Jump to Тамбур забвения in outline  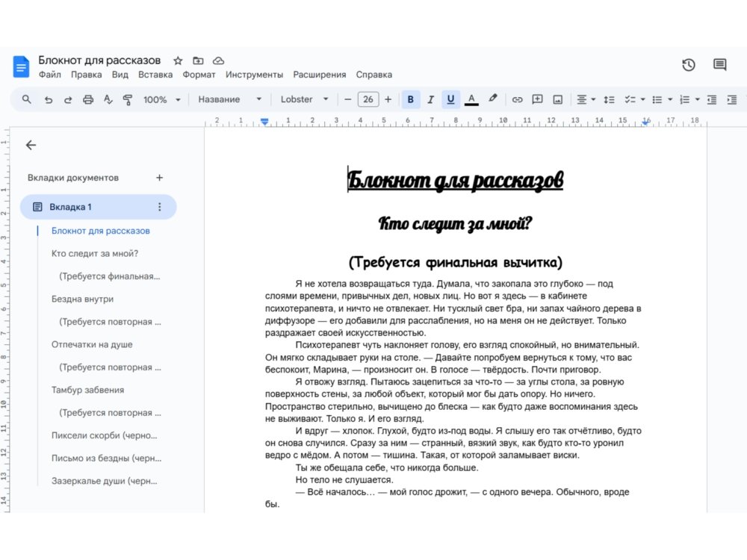87,390
